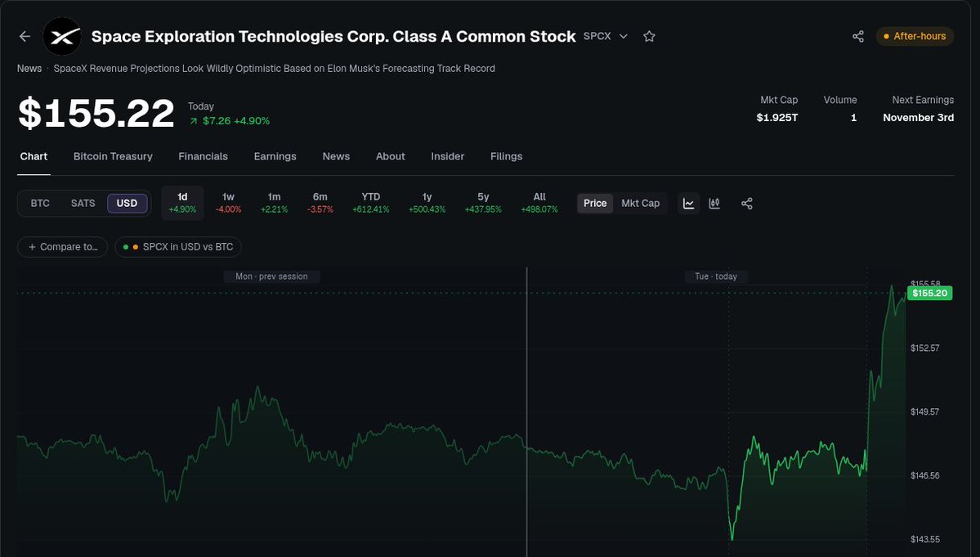This screenshot has width=980, height=557.
Task: Open the Earnings tab
Action: [x=275, y=156]
